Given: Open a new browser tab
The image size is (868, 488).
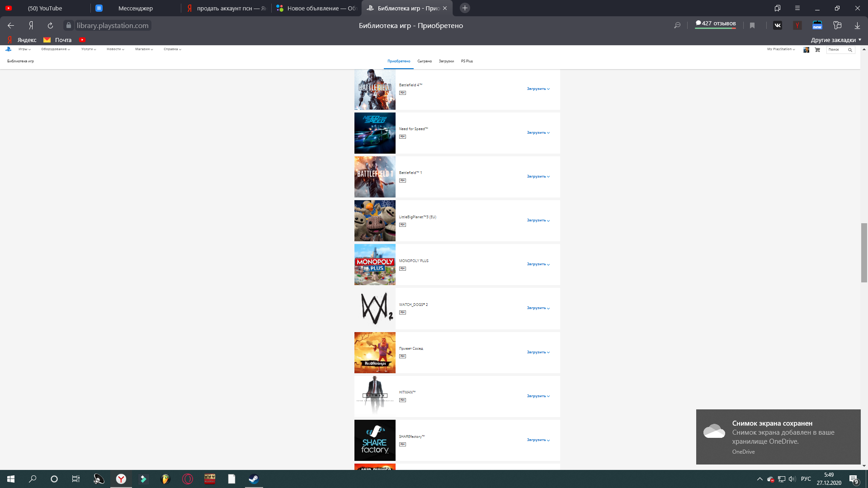Looking at the screenshot, I should click(x=465, y=8).
